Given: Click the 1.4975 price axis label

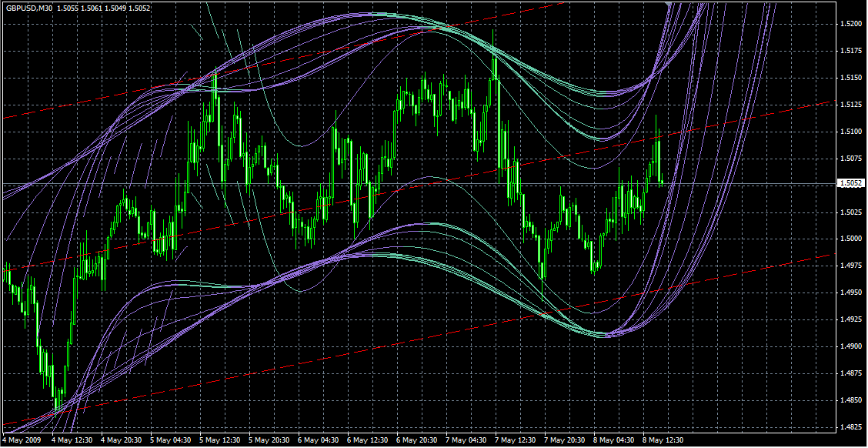Looking at the screenshot, I should pyautogui.click(x=851, y=266).
